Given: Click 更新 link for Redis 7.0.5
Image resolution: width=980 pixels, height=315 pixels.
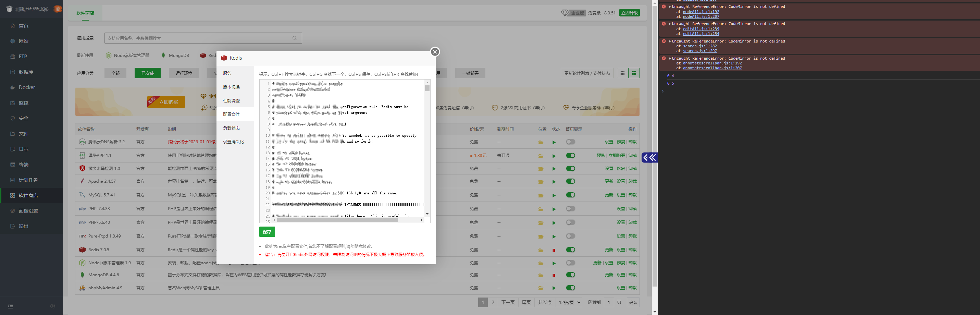Looking at the screenshot, I should [609, 250].
